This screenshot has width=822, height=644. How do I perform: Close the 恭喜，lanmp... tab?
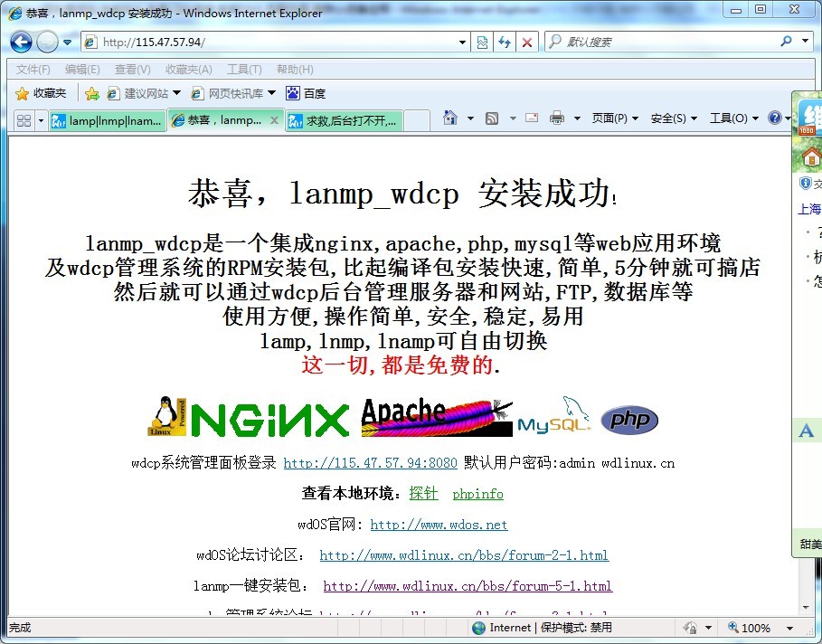[274, 120]
